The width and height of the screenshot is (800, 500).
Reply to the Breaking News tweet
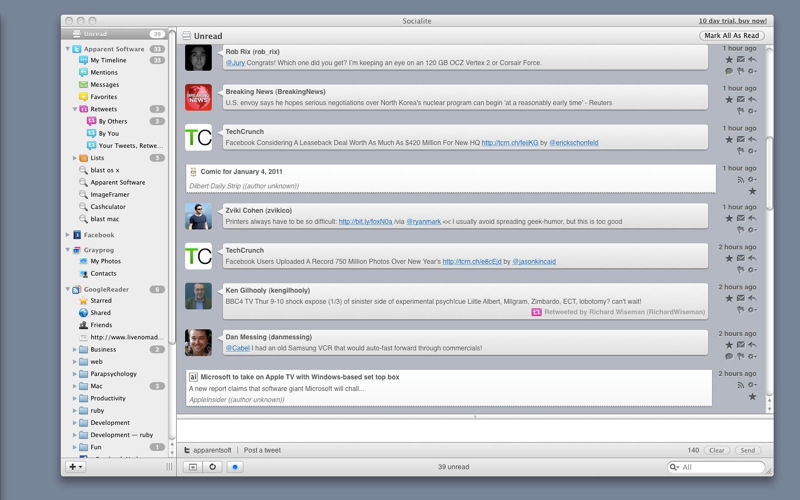tap(752, 99)
